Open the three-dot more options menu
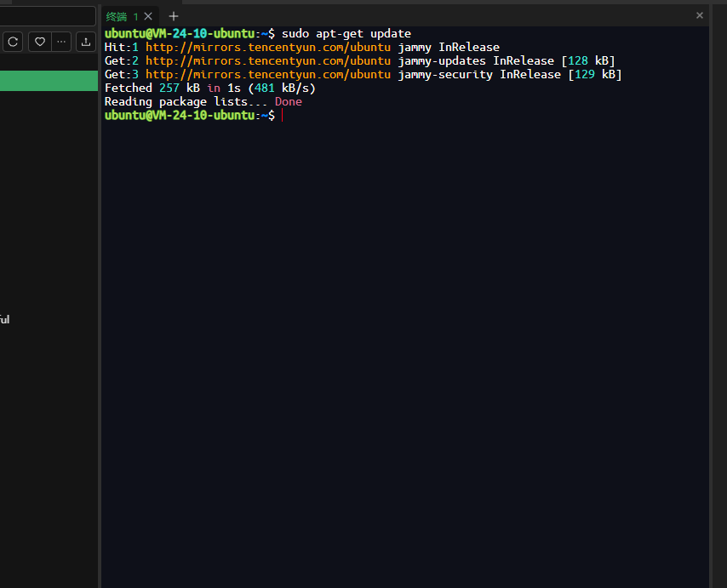 (x=61, y=42)
